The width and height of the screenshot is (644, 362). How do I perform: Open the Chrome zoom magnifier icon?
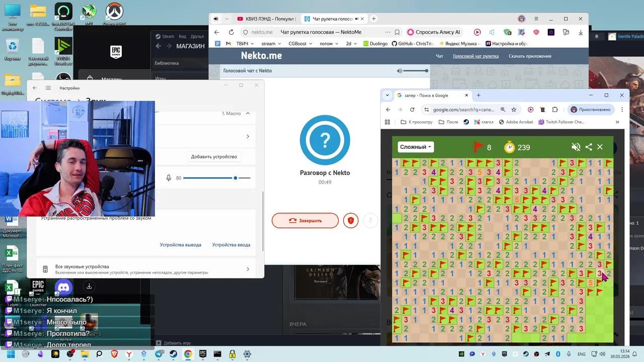coord(503,110)
